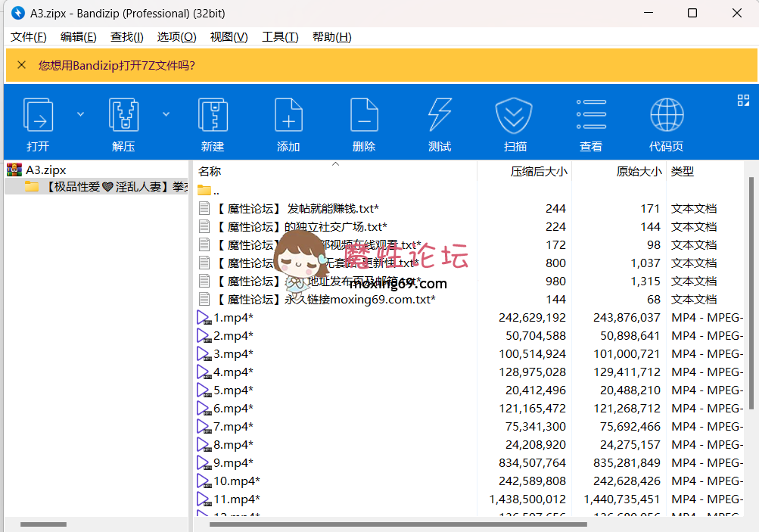Click the 打开 (Open) toolbar icon
The image size is (759, 532).
point(38,115)
